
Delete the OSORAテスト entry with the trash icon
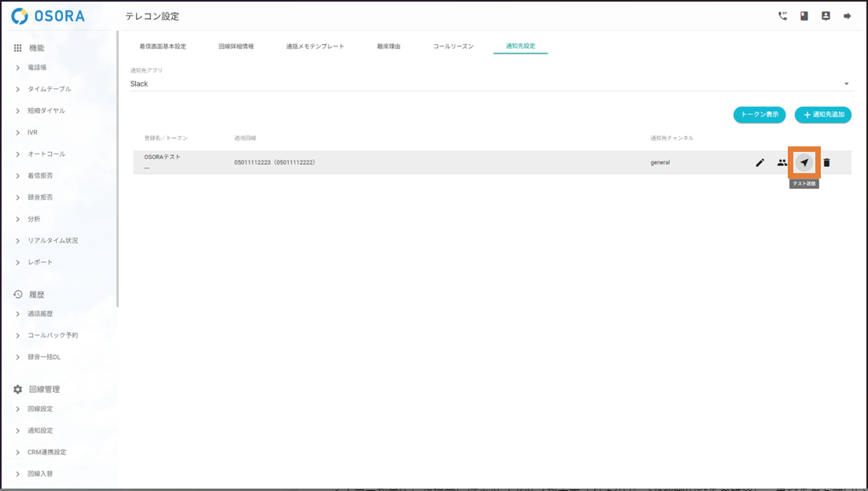826,163
